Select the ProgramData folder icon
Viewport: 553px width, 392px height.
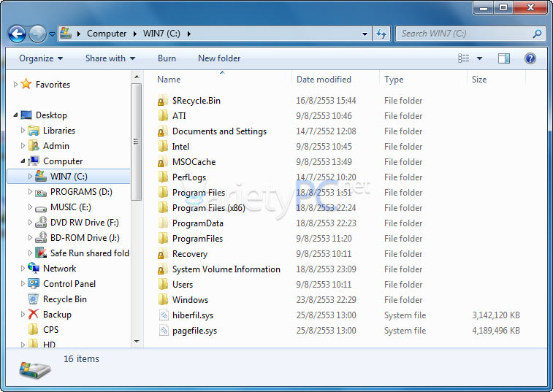pyautogui.click(x=163, y=223)
